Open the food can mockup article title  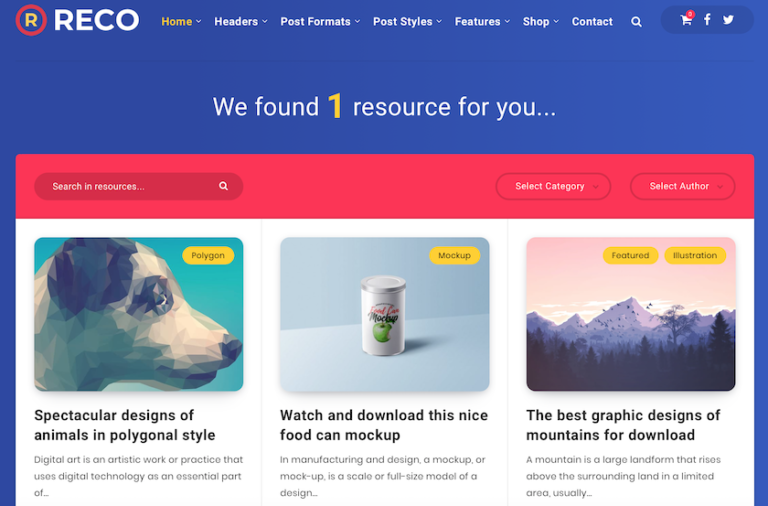384,425
